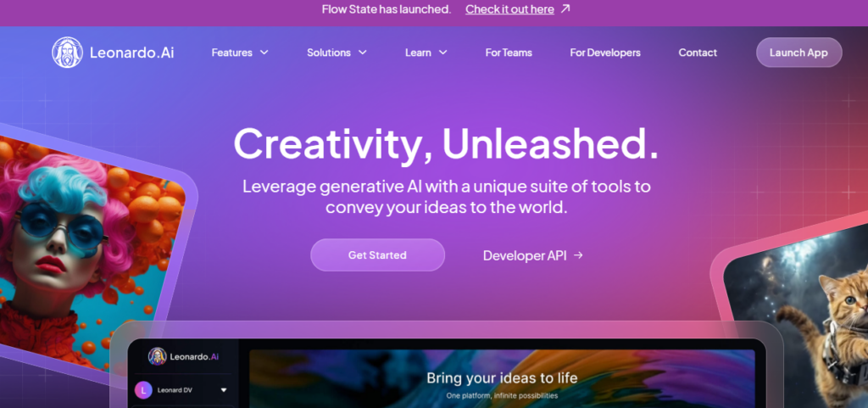This screenshot has height=408, width=868.
Task: Click the Bring your ideas to life banner
Action: point(502,378)
